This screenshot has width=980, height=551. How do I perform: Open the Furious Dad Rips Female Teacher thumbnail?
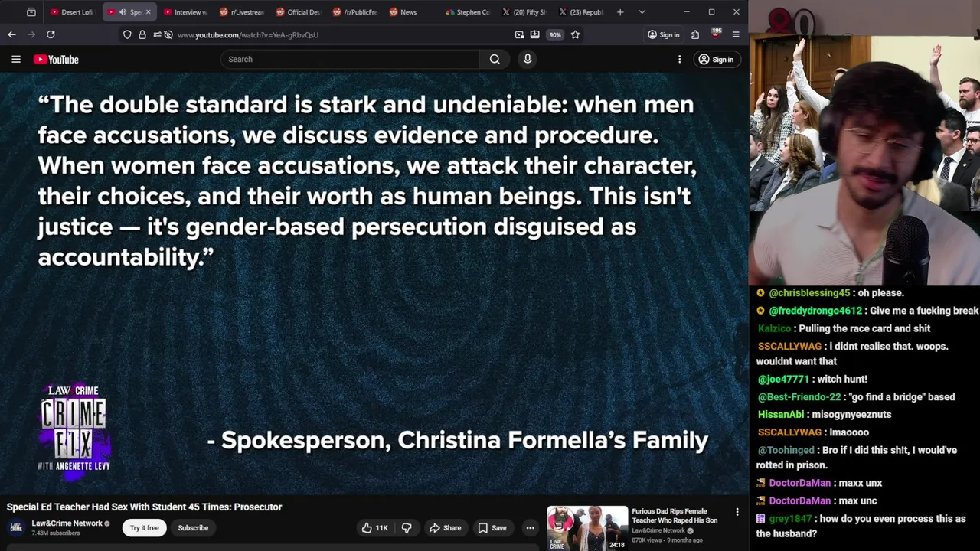click(587, 528)
